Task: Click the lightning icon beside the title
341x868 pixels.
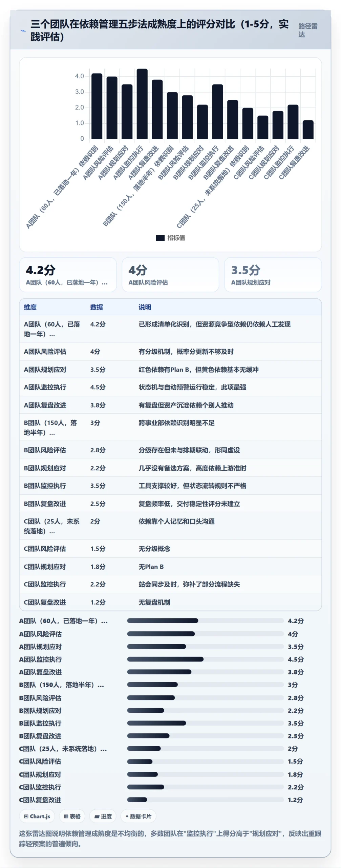Action: tap(23, 31)
